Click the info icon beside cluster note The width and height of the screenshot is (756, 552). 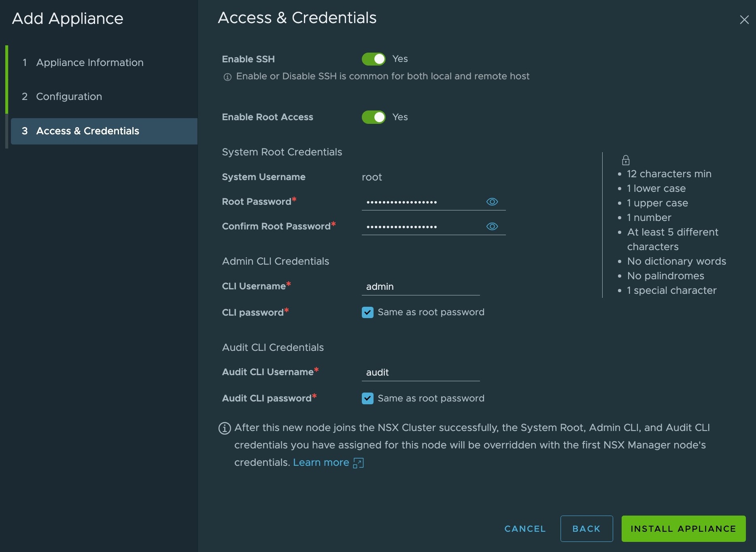(225, 428)
